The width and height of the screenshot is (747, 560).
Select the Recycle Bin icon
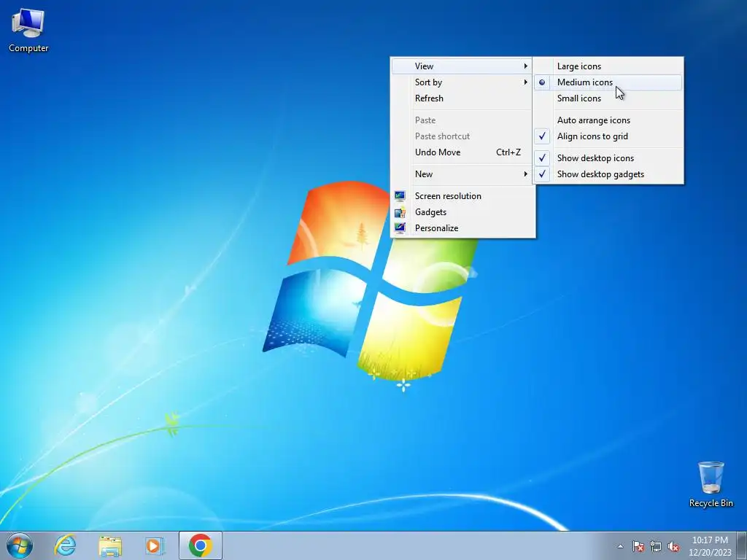click(x=711, y=484)
